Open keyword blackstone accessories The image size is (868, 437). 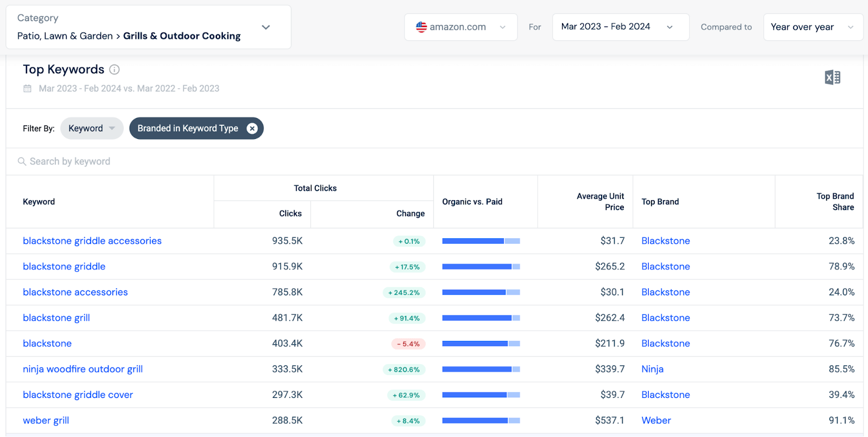75,292
